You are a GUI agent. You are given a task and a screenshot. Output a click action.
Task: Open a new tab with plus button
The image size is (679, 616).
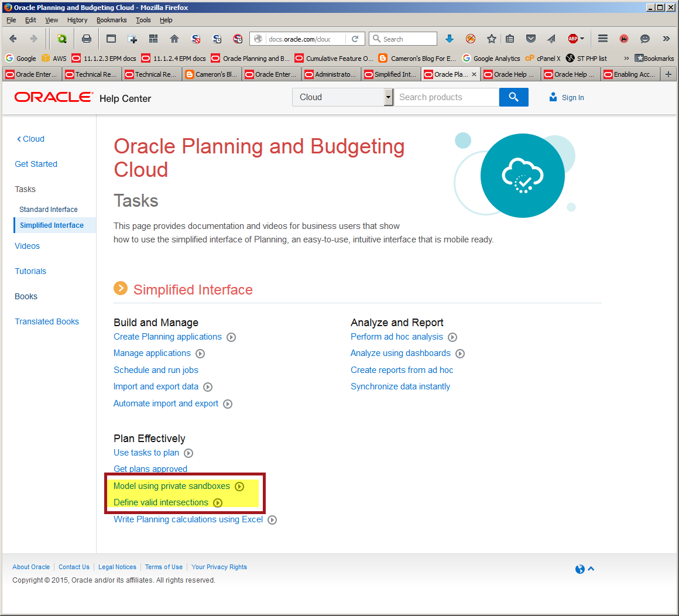[x=668, y=74]
